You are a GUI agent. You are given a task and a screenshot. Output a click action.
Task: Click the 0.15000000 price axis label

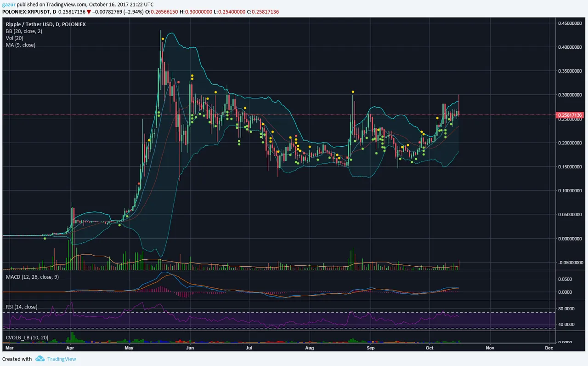click(x=571, y=166)
